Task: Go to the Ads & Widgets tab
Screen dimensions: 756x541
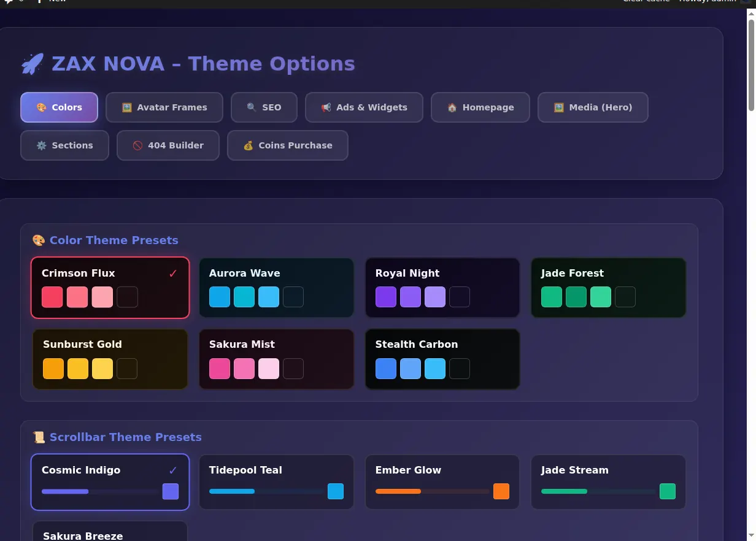Action: pos(364,107)
